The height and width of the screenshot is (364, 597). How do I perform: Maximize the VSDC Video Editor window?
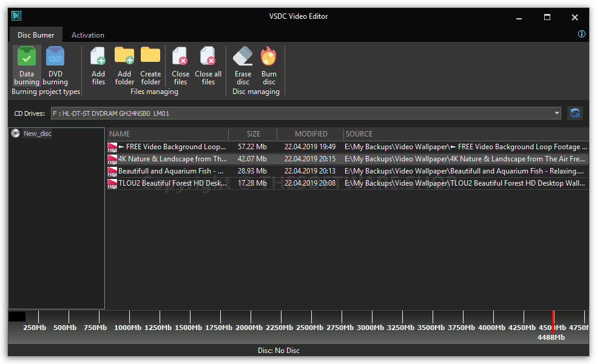[547, 17]
